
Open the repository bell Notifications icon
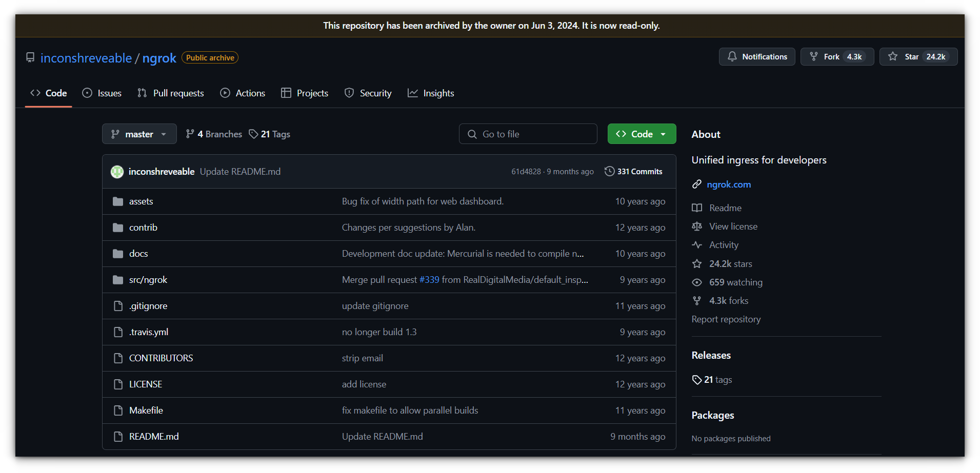[732, 56]
